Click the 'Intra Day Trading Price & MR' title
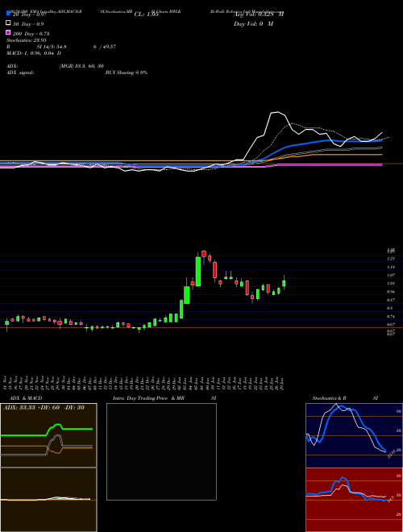 [148, 398]
